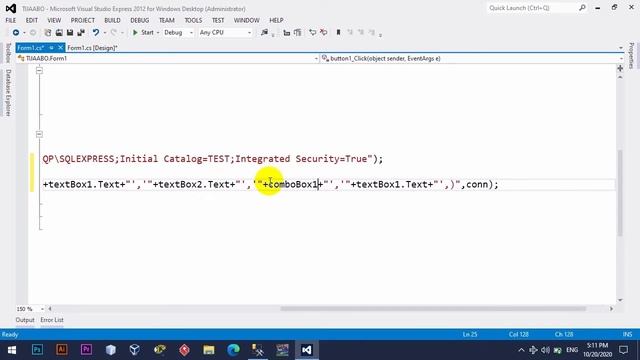
Task: Click the Find in Files toolbar icon
Action: click(264, 32)
